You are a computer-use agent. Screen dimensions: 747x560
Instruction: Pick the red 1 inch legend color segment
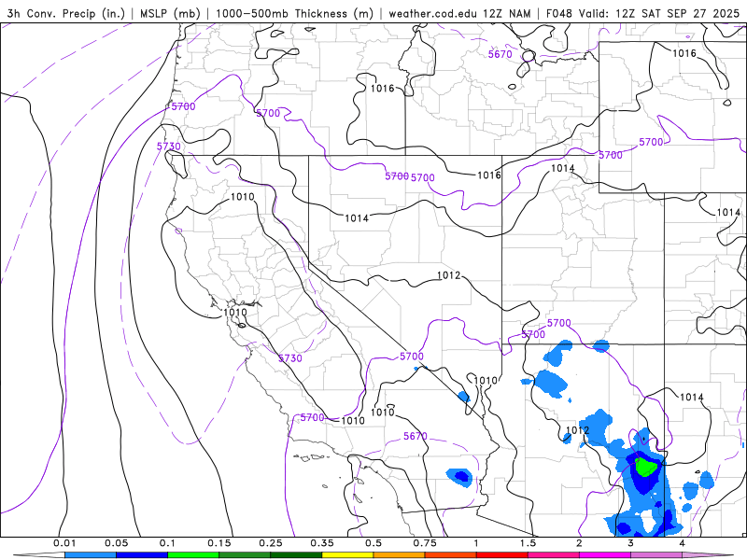coord(502,555)
